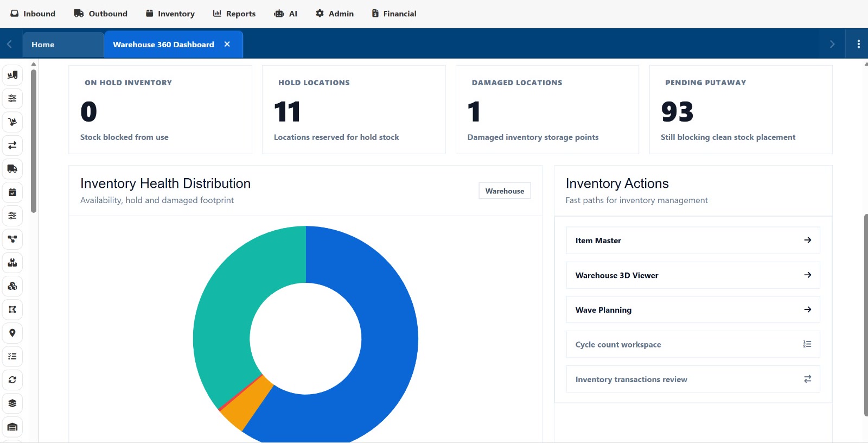Screen dimensions: 868x443
Task: Select the sliders icon just below the calendar
Action: (x=12, y=216)
